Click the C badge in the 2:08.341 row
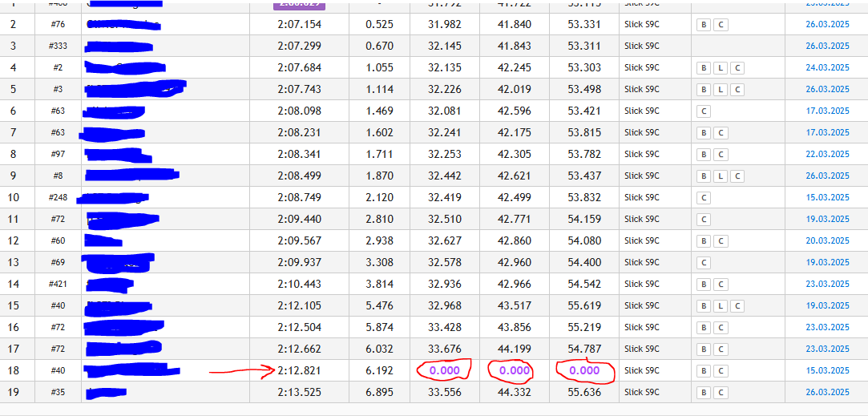The height and width of the screenshot is (416, 868). tap(721, 155)
